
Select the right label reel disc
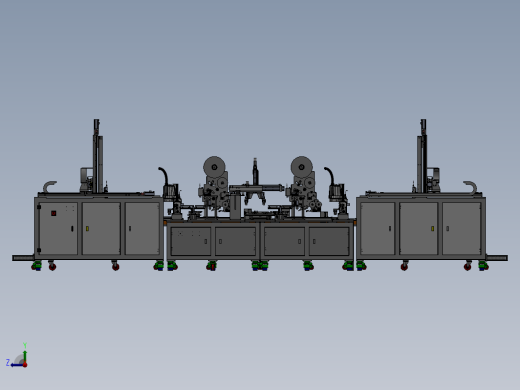(302, 167)
